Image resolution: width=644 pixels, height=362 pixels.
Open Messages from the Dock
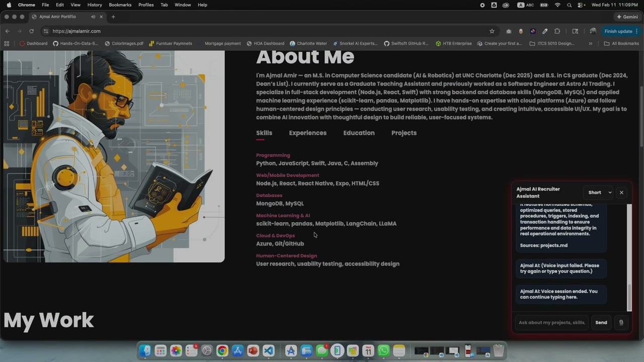click(x=322, y=350)
